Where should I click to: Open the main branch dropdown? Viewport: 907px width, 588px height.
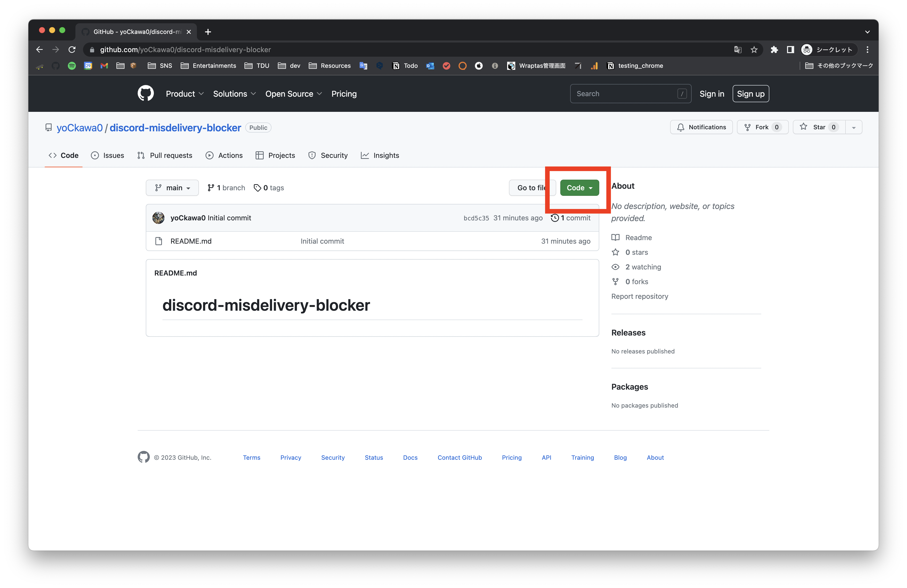click(x=172, y=188)
